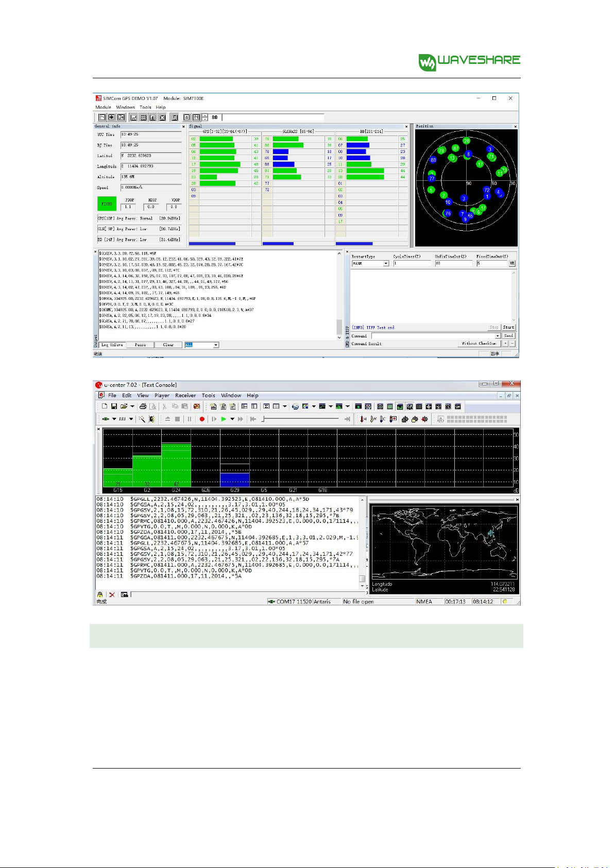Expand the baud rate dropdown arrow in u-center

click(131, 419)
